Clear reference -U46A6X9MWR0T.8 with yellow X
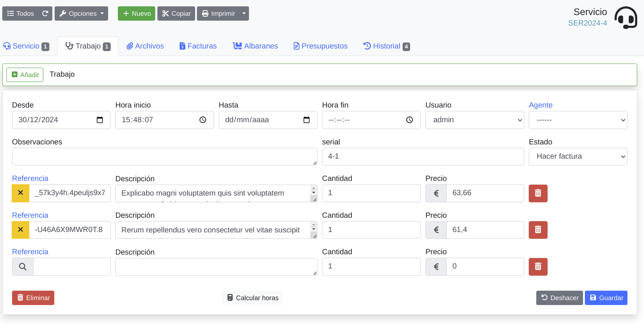 (21, 230)
